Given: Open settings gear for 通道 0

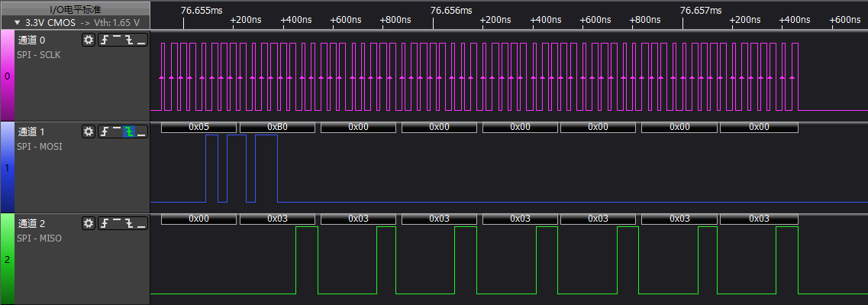Looking at the screenshot, I should [x=89, y=40].
